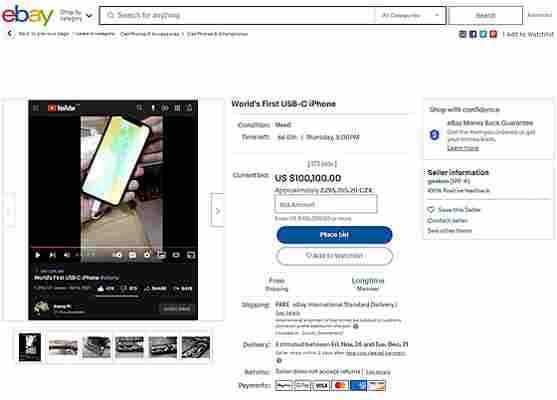Screen dimensions: 557x400
Task: Share listing on Twitter icon
Action: [483, 34]
